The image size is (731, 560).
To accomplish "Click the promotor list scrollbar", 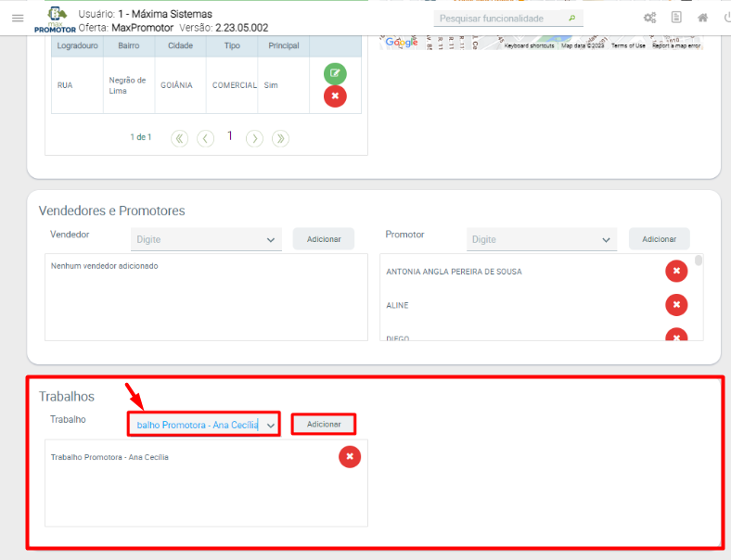I will coord(699,260).
